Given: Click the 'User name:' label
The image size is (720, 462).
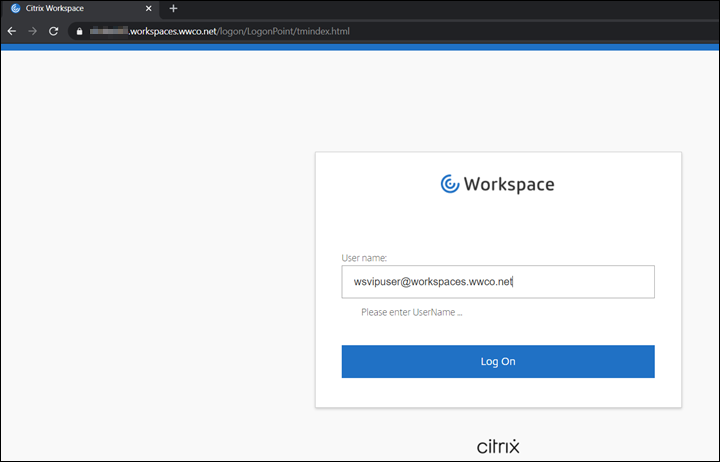Looking at the screenshot, I should [x=364, y=258].
